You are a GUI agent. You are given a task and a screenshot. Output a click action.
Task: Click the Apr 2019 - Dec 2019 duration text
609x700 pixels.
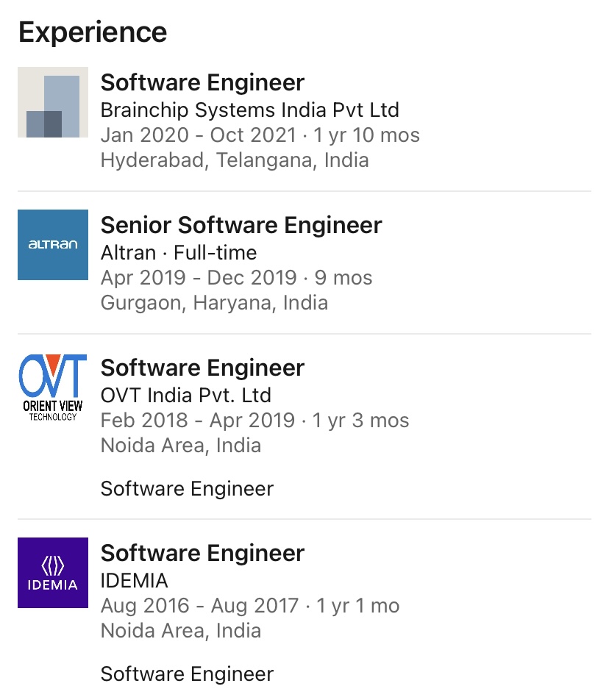(236, 278)
